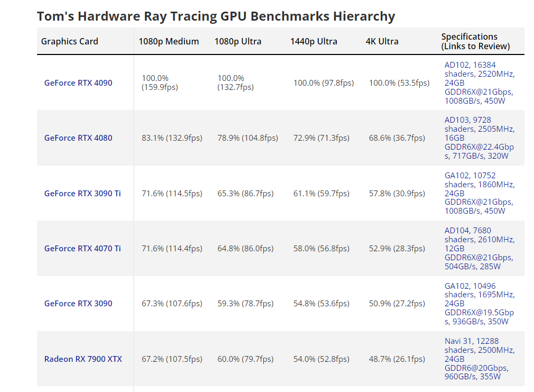
Task: Open the GeForce RTX 4090 link
Action: pos(78,83)
